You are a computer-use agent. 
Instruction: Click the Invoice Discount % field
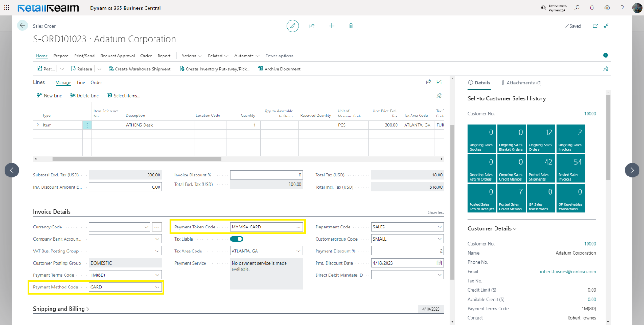266,175
